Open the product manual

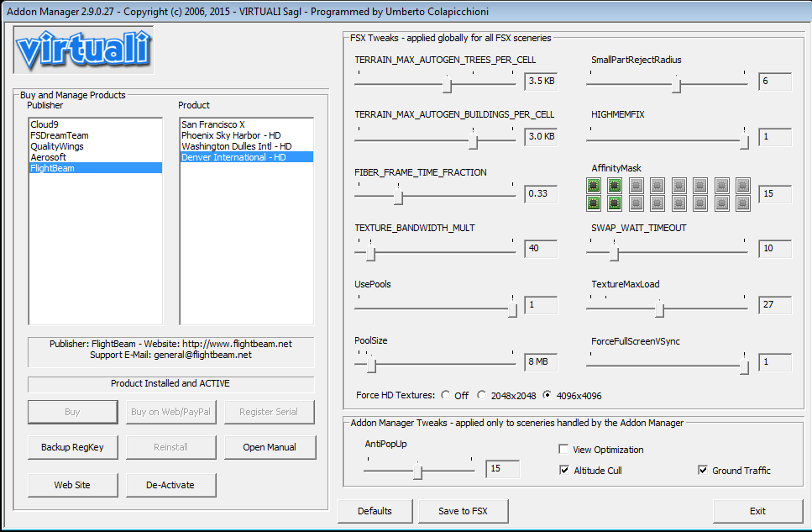[270, 447]
